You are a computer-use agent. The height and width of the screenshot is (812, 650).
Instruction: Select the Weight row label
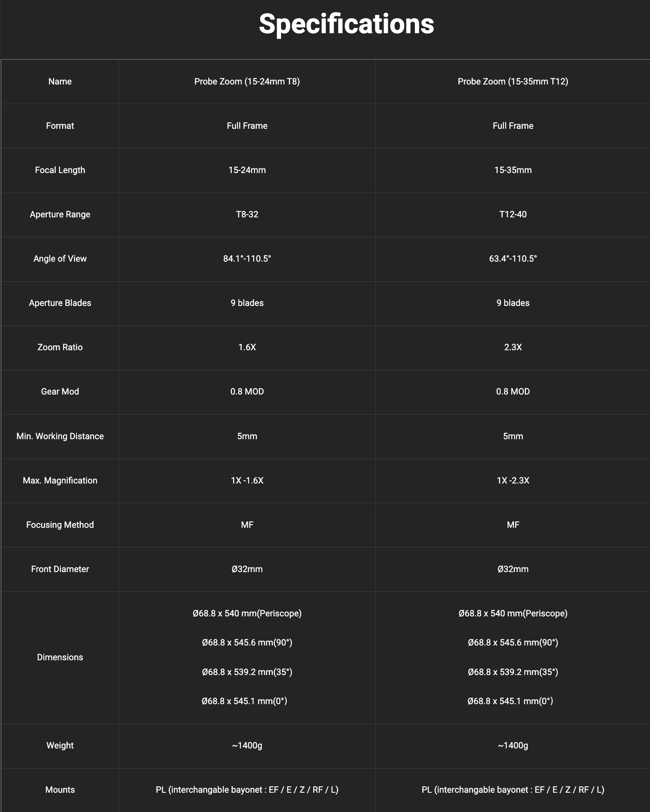pyautogui.click(x=60, y=746)
